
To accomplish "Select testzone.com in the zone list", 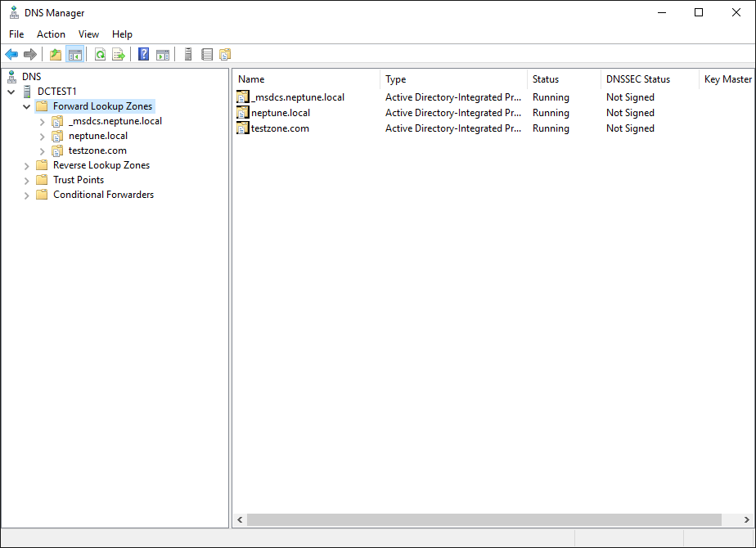I will pyautogui.click(x=280, y=128).
